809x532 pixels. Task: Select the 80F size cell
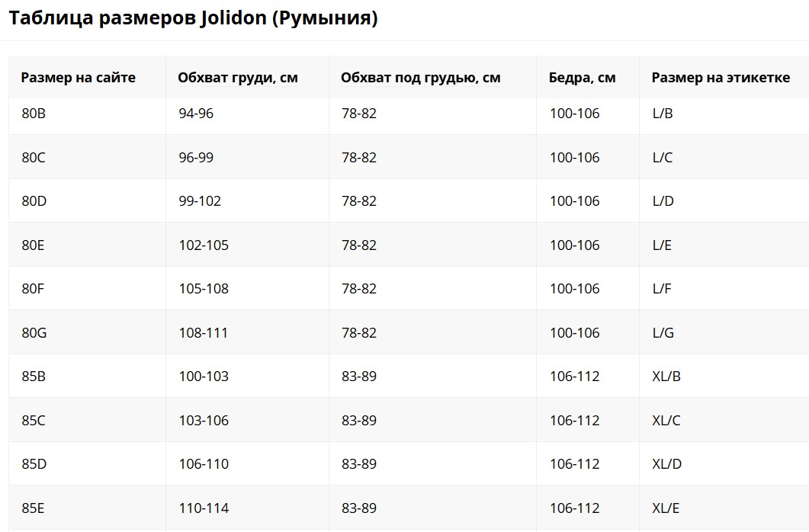[34, 289]
